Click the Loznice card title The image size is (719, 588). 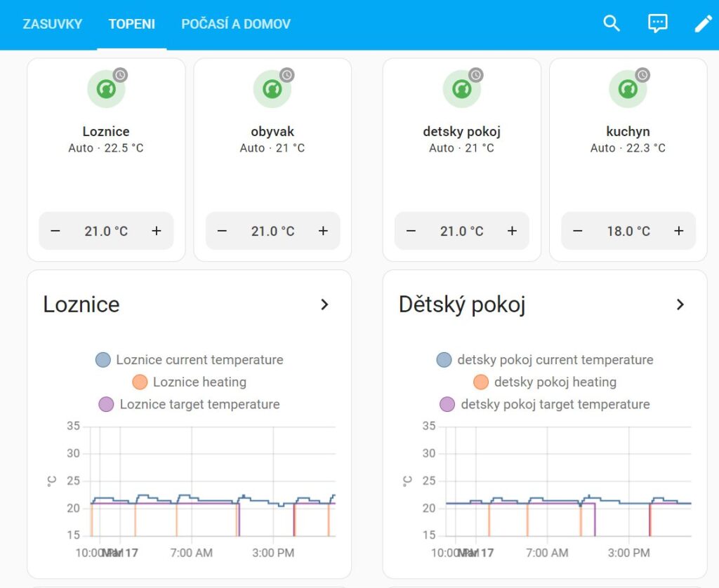click(x=81, y=305)
